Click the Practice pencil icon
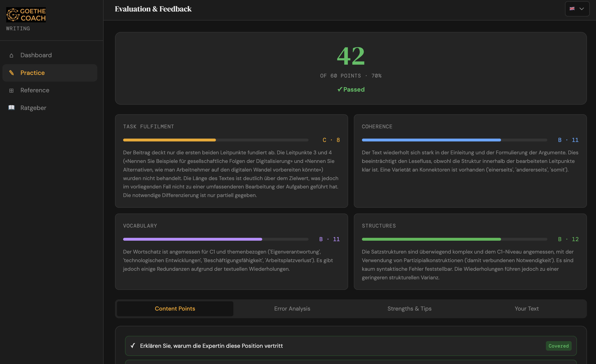This screenshot has height=364, width=596. (11, 73)
